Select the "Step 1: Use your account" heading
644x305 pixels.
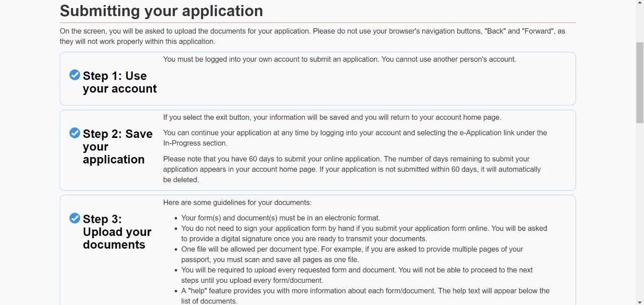[119, 82]
